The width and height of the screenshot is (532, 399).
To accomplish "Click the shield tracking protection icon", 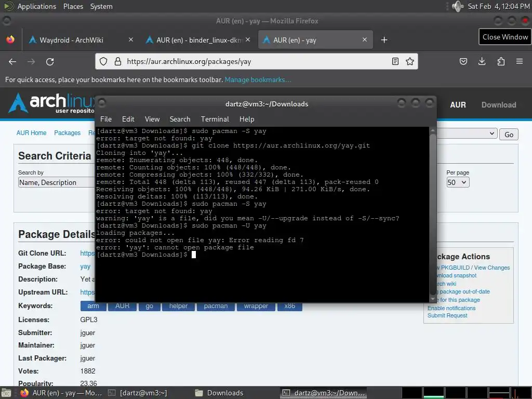I will click(103, 61).
